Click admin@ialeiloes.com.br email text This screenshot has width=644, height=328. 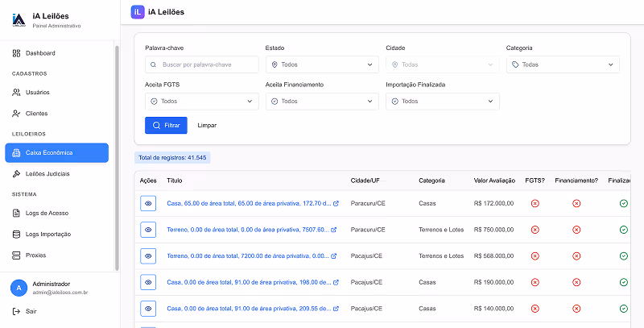(60, 293)
